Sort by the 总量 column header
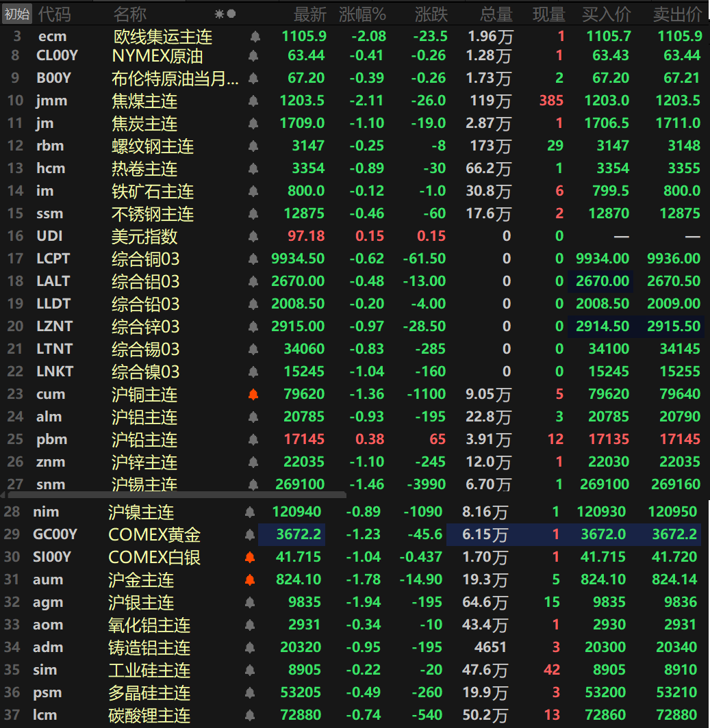 tap(496, 14)
